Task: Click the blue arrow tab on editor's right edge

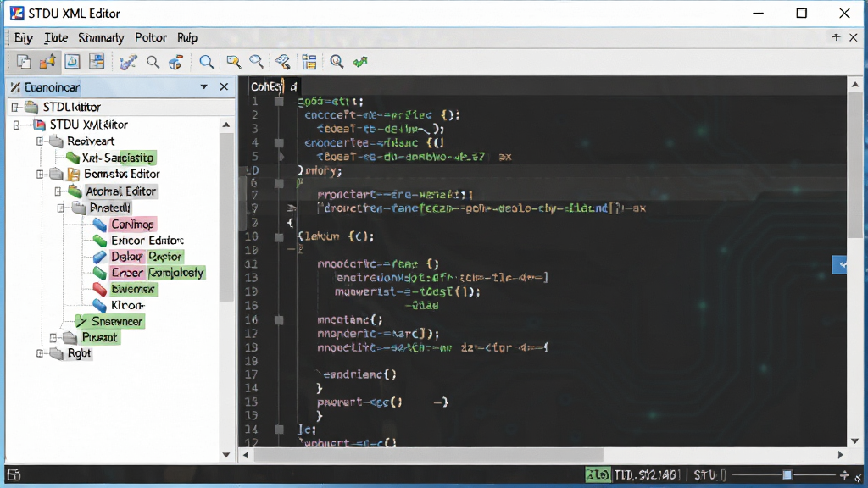Action: [x=840, y=265]
